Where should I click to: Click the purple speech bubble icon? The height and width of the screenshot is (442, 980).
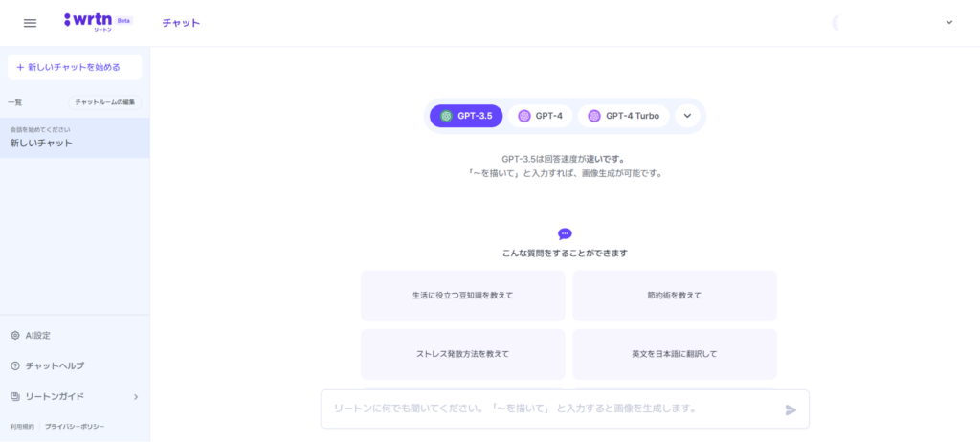click(565, 233)
